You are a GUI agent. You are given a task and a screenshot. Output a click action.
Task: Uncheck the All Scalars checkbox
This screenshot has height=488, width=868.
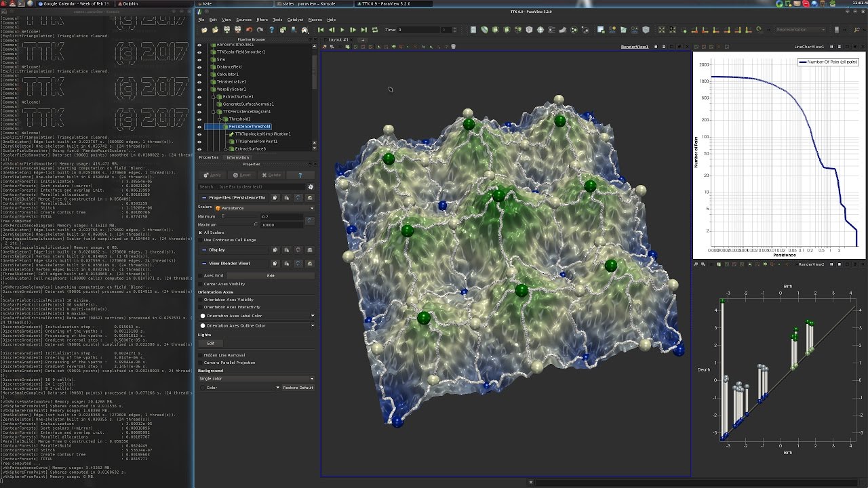coord(201,232)
